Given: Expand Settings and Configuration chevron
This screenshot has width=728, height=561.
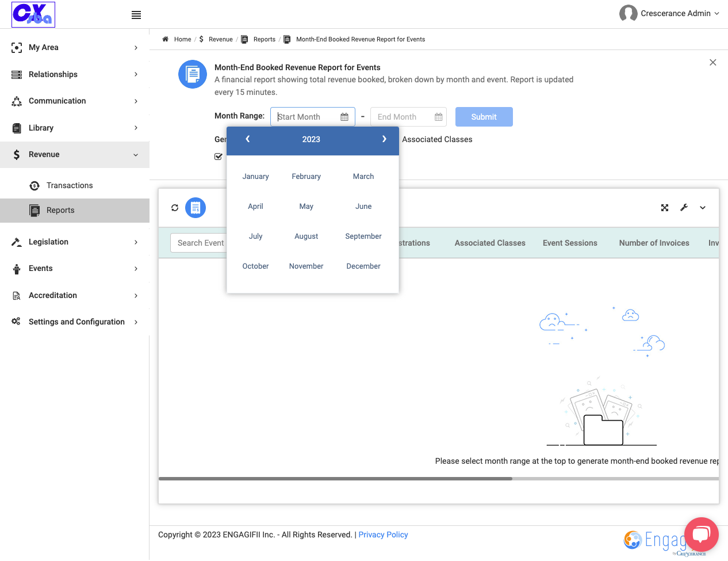Looking at the screenshot, I should point(136,322).
